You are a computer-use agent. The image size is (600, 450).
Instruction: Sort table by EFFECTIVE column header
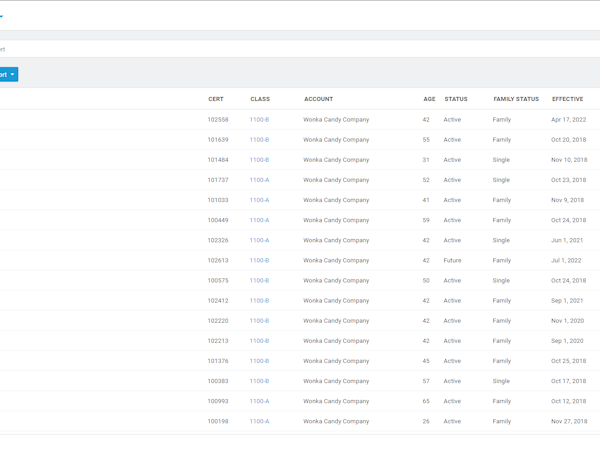tap(567, 99)
